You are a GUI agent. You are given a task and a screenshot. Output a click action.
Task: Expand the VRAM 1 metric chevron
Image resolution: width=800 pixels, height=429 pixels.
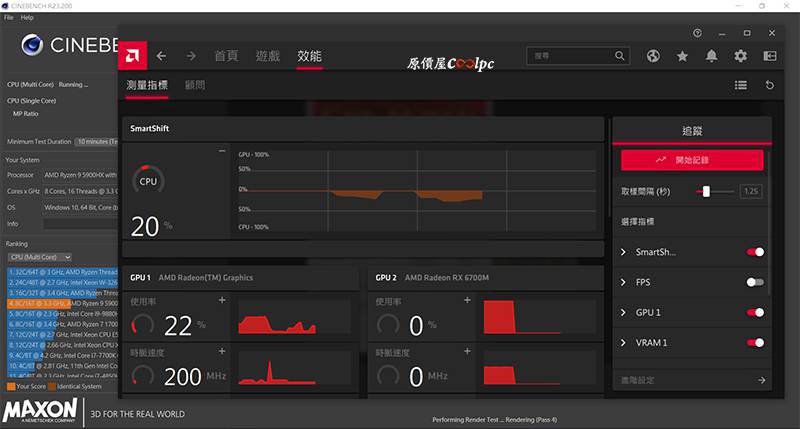pos(623,343)
